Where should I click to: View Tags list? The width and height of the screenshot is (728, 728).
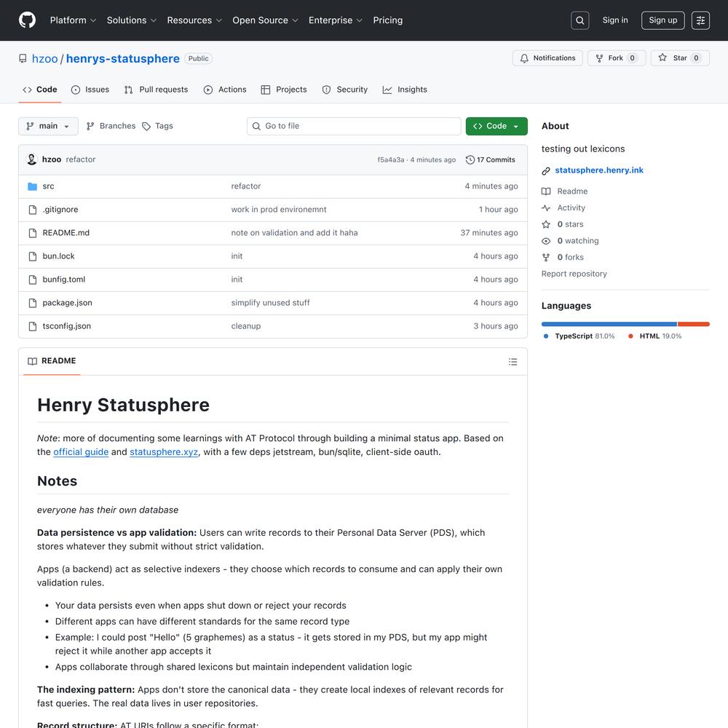pyautogui.click(x=157, y=126)
